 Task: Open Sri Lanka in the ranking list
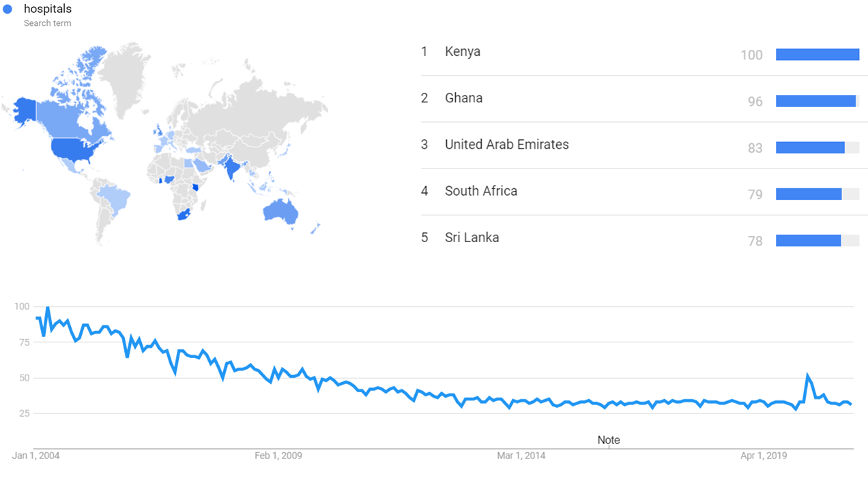click(x=472, y=237)
